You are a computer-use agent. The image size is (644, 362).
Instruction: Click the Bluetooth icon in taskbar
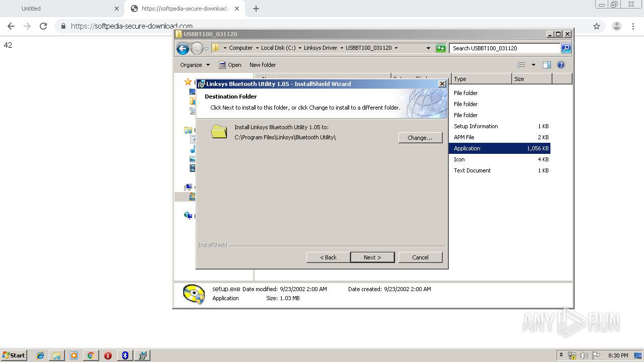(125, 355)
